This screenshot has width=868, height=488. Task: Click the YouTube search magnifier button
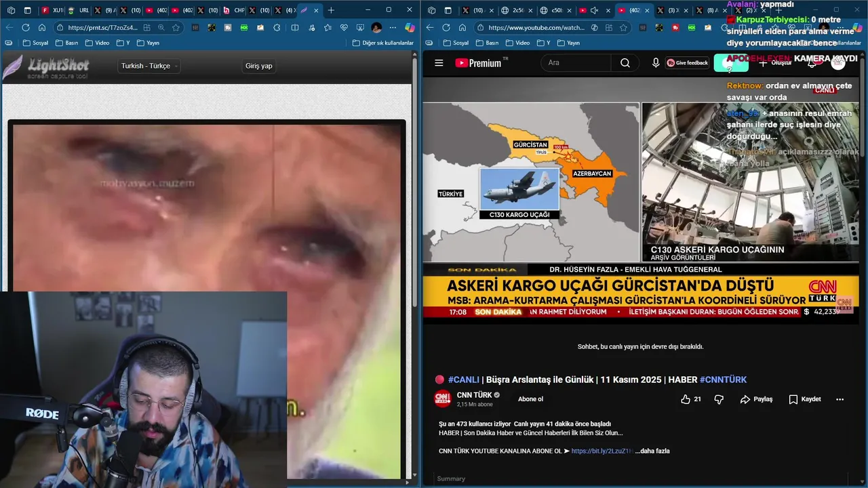tap(625, 63)
